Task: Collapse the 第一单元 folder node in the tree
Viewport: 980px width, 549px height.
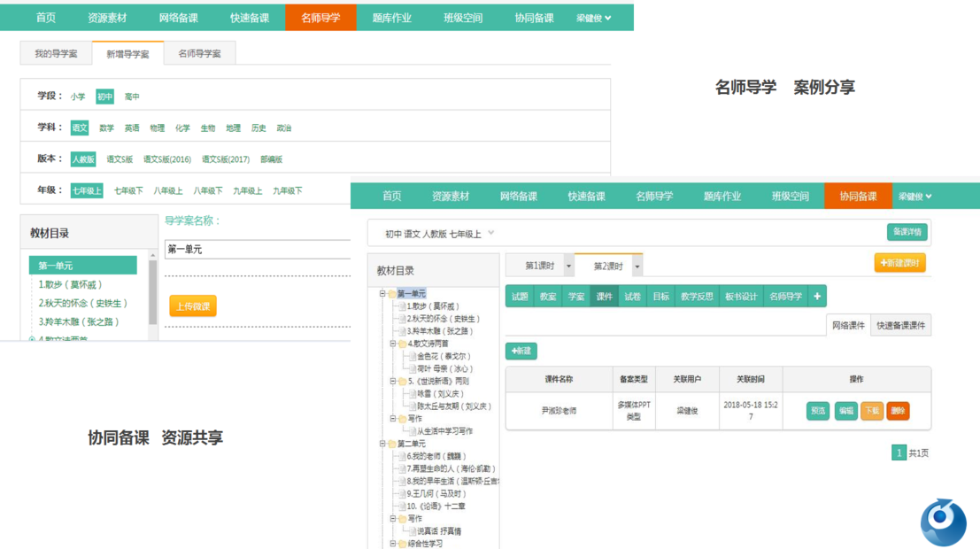Action: click(x=382, y=294)
